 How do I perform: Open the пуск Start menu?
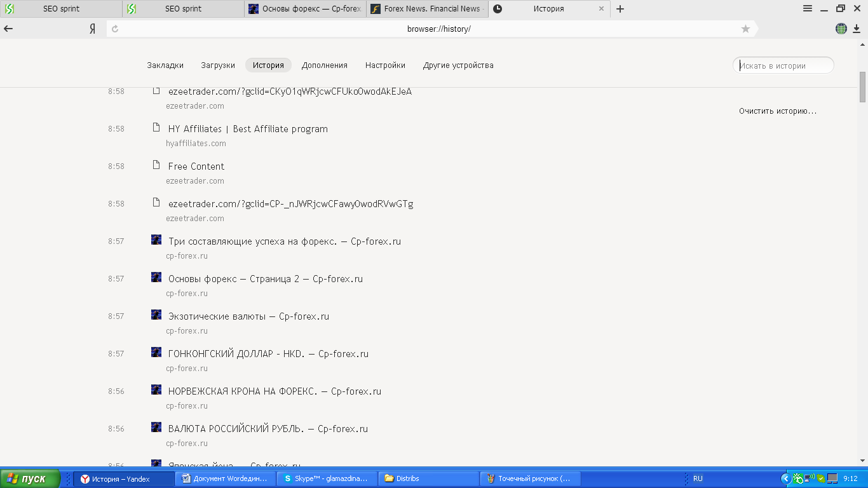[31, 478]
